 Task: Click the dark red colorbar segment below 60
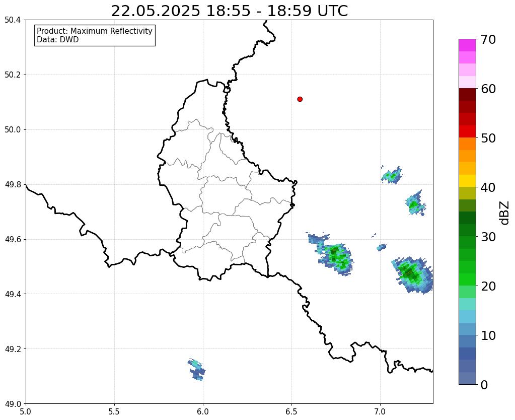click(x=467, y=94)
